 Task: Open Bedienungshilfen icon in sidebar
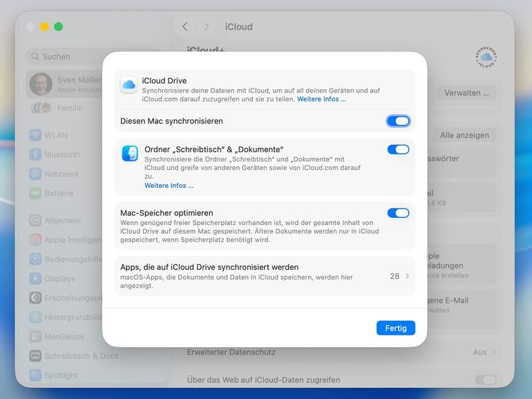tap(35, 259)
